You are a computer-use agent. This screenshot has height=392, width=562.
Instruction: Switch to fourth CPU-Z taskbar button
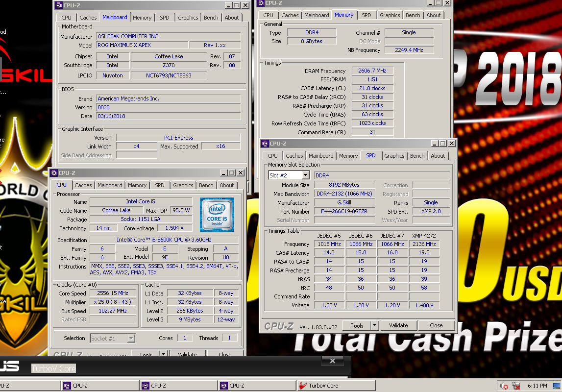257,386
